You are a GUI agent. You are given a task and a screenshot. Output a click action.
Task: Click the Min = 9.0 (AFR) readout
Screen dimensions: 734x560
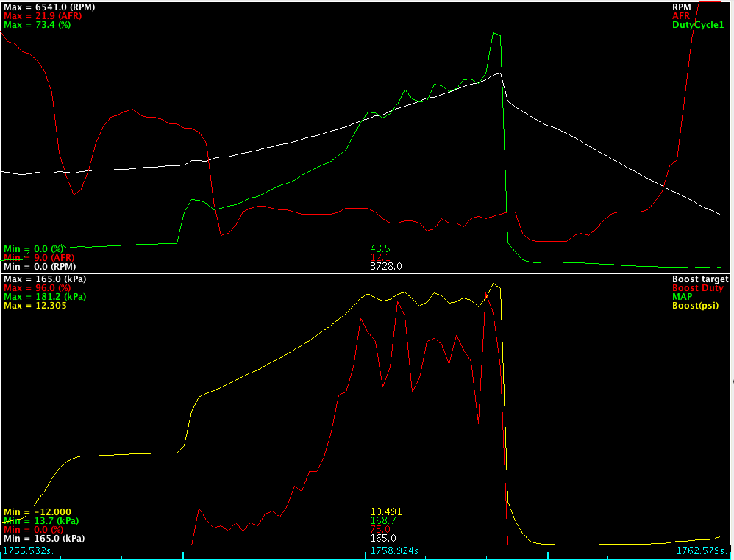tap(39, 258)
